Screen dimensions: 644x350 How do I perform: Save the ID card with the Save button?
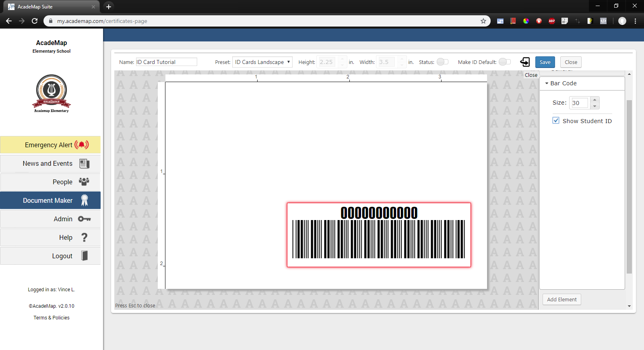[545, 62]
